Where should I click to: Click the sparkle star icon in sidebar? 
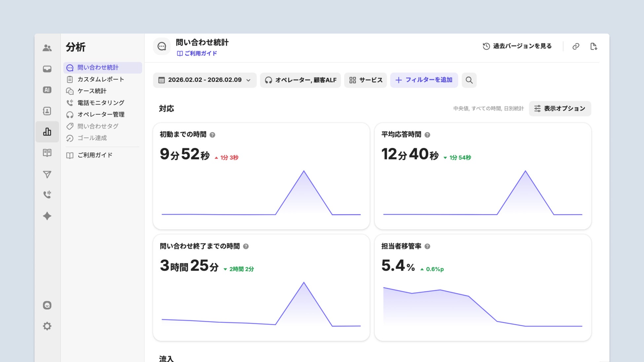47,216
